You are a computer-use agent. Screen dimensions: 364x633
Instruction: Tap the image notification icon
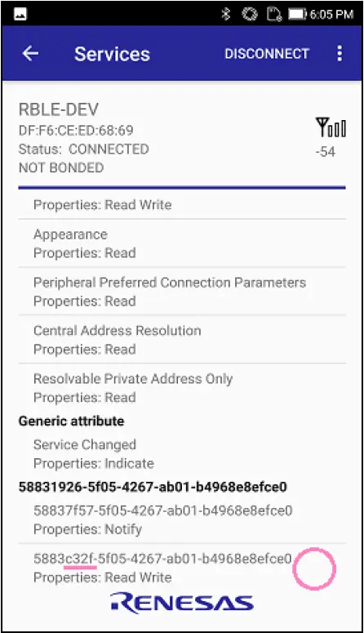20,15
